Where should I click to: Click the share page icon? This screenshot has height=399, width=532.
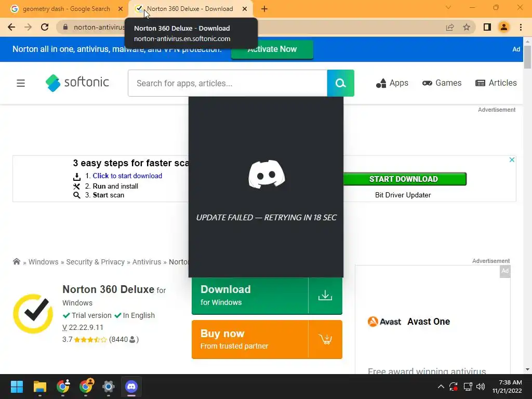(x=450, y=27)
